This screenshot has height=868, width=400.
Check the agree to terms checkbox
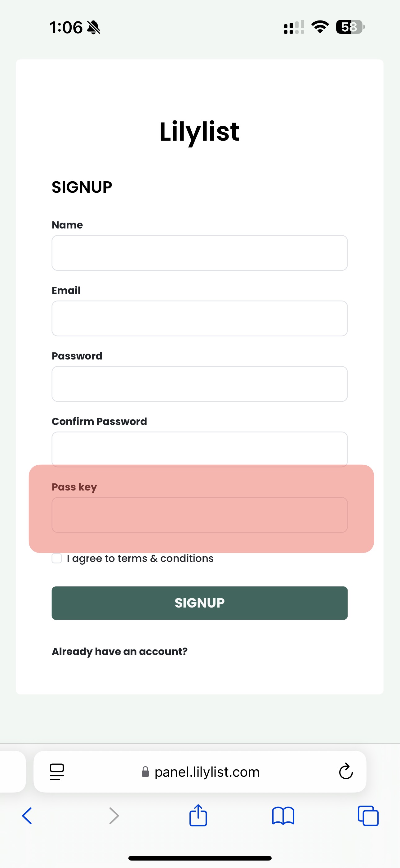(56, 558)
